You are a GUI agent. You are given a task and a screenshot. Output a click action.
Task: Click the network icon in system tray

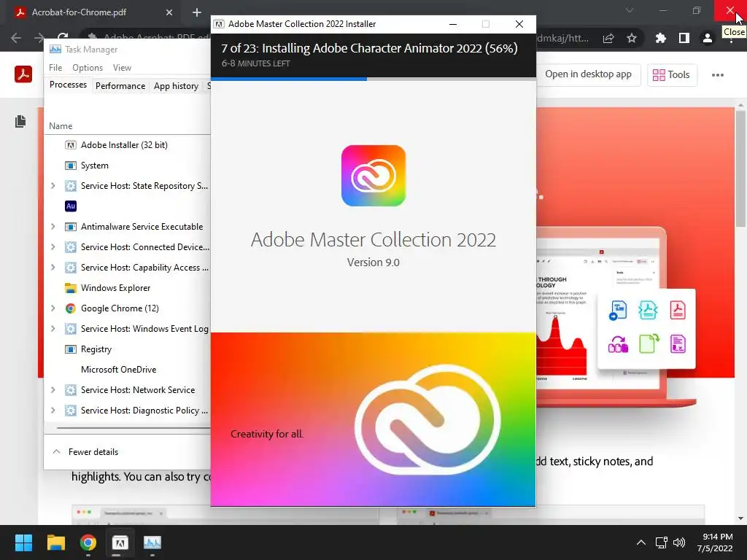661,542
